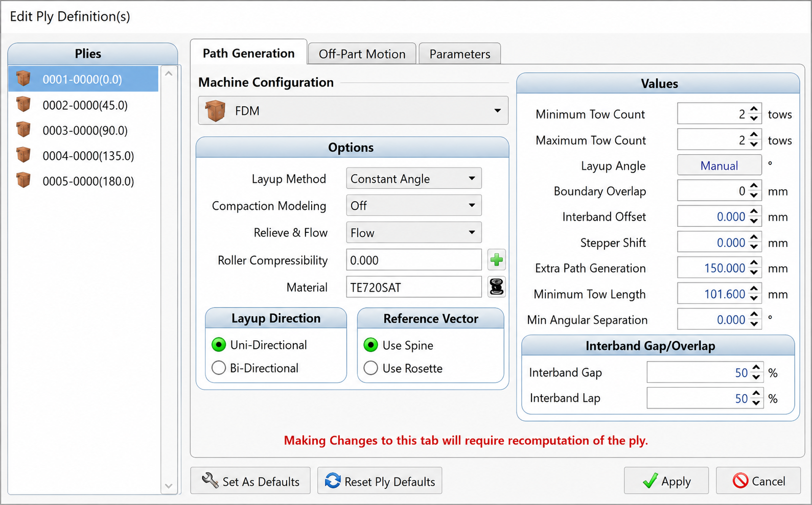Open the material spool icon next to TE720SAT
The height and width of the screenshot is (505, 812).
point(496,287)
